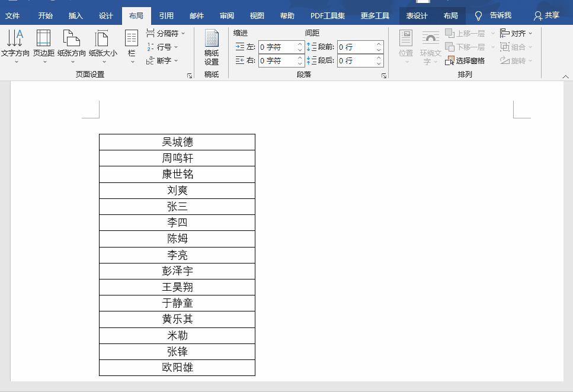
Task: Open the 文字方向 text direction tool
Action: 15,46
